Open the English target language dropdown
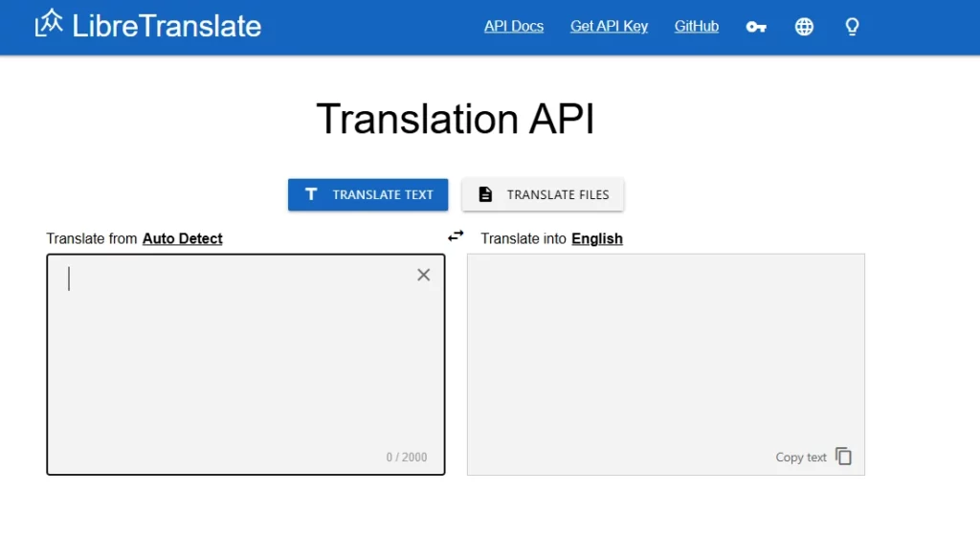Viewport: 980px width, 537px height. coord(597,238)
